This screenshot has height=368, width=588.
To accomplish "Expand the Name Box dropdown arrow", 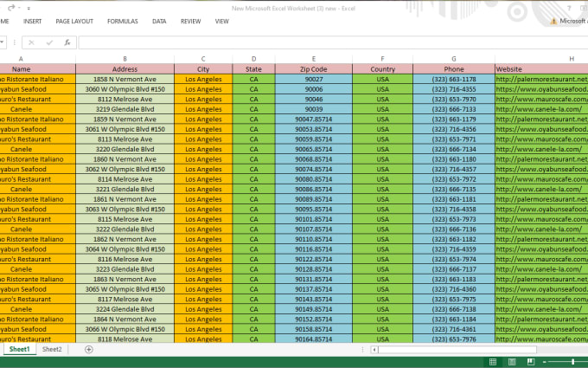I will [x=3, y=42].
